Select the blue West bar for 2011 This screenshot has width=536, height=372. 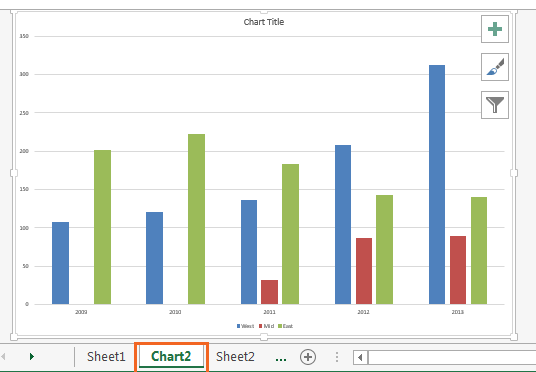pyautogui.click(x=249, y=252)
